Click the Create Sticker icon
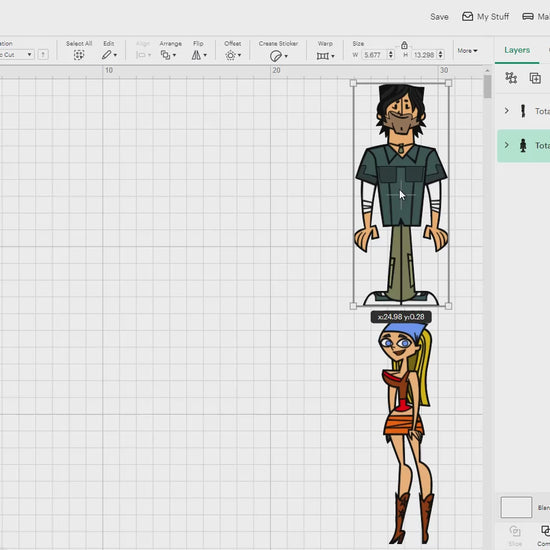550x550 pixels. [279, 56]
